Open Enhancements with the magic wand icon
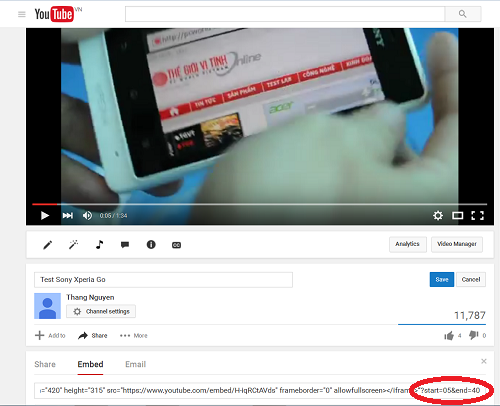The width and height of the screenshot is (500, 406). tap(73, 245)
